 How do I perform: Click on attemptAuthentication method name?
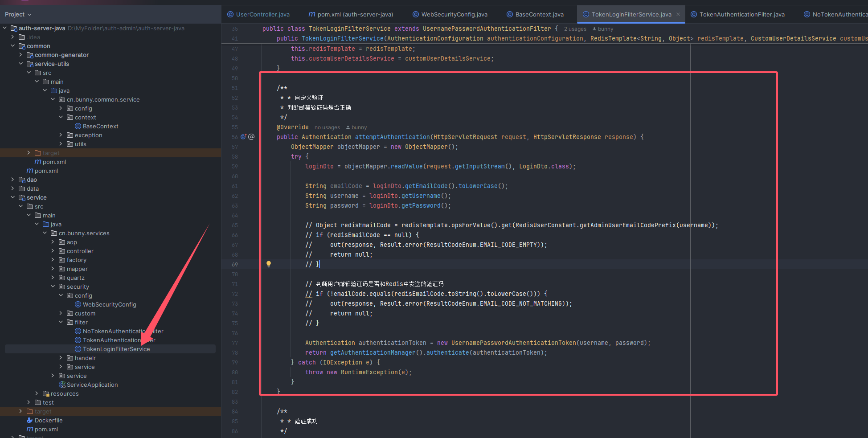coord(392,137)
